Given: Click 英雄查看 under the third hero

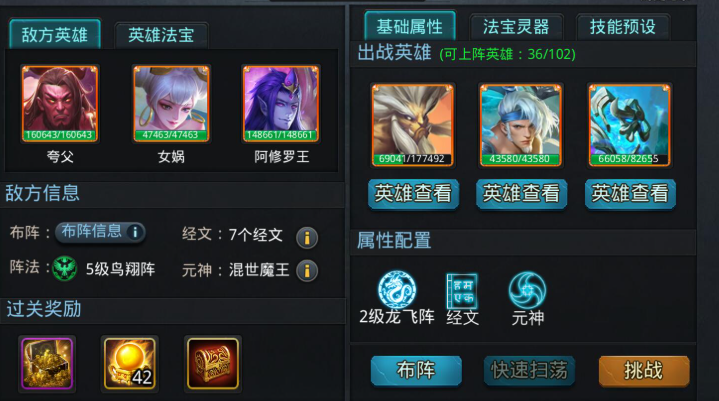Looking at the screenshot, I should tap(630, 194).
